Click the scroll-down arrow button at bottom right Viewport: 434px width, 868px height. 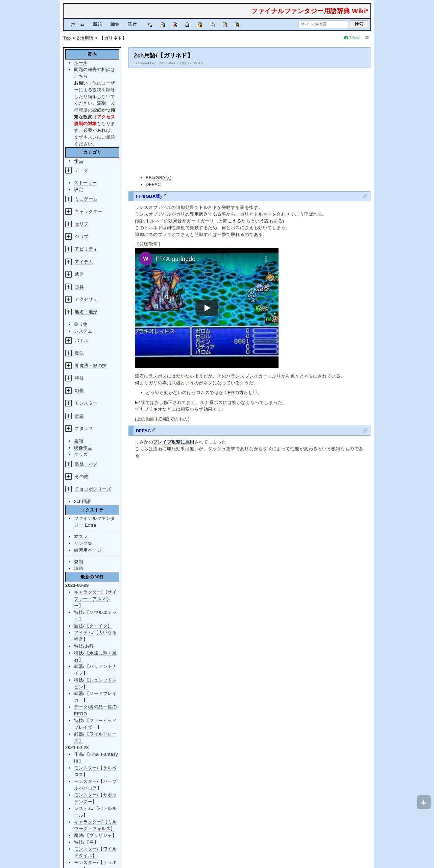(x=424, y=802)
